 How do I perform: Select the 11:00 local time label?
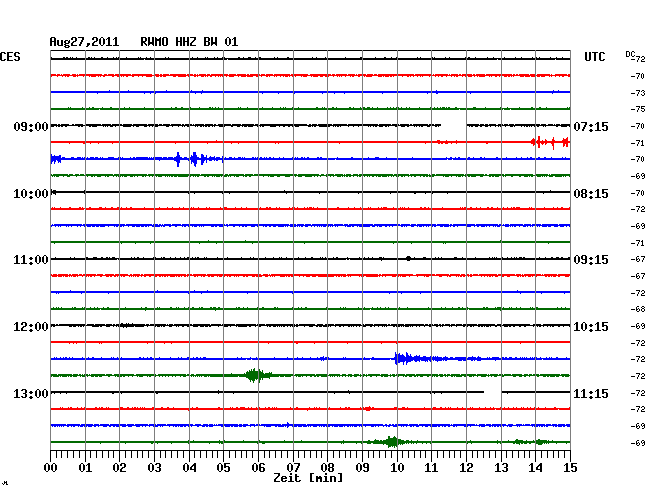point(31,260)
